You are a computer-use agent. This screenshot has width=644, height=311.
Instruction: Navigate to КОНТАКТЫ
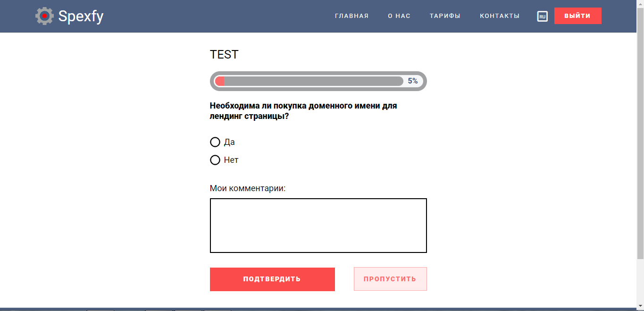[500, 16]
